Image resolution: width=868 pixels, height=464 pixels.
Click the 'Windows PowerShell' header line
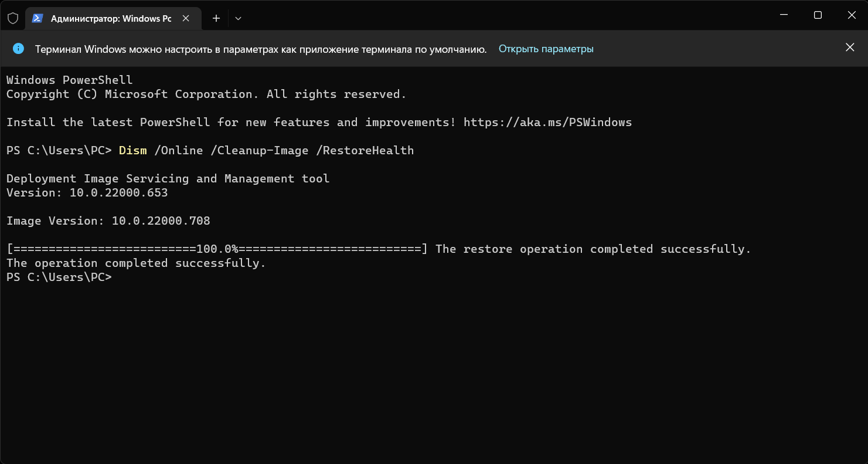click(x=69, y=80)
